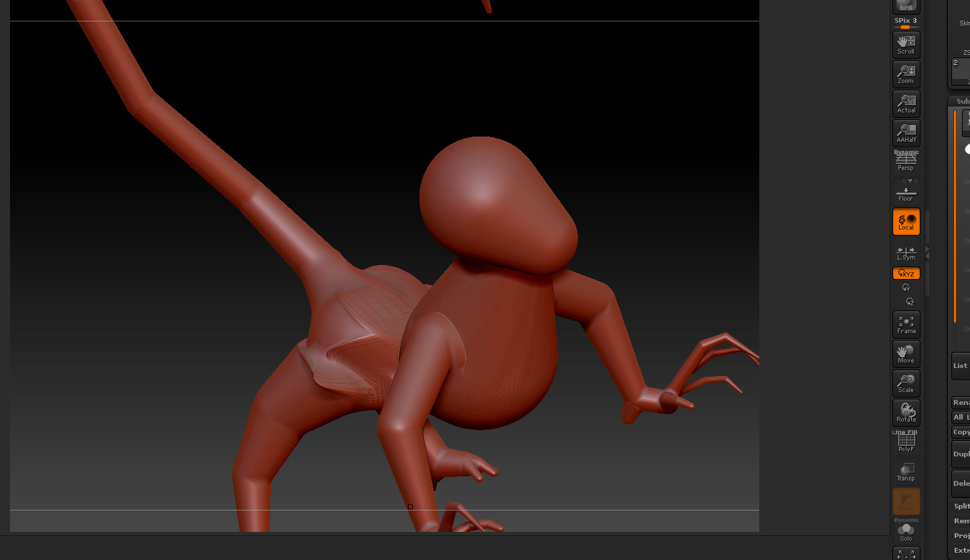This screenshot has width=970, height=560.
Task: Select the Move view tool
Action: click(x=906, y=354)
